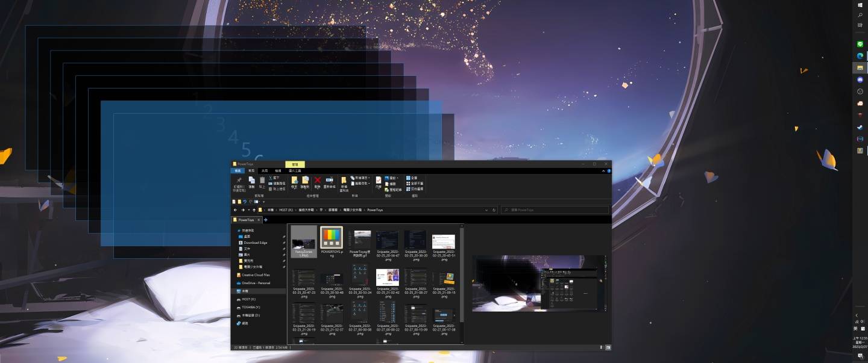Click the Copy icon in the ribbon

pyautogui.click(x=250, y=180)
